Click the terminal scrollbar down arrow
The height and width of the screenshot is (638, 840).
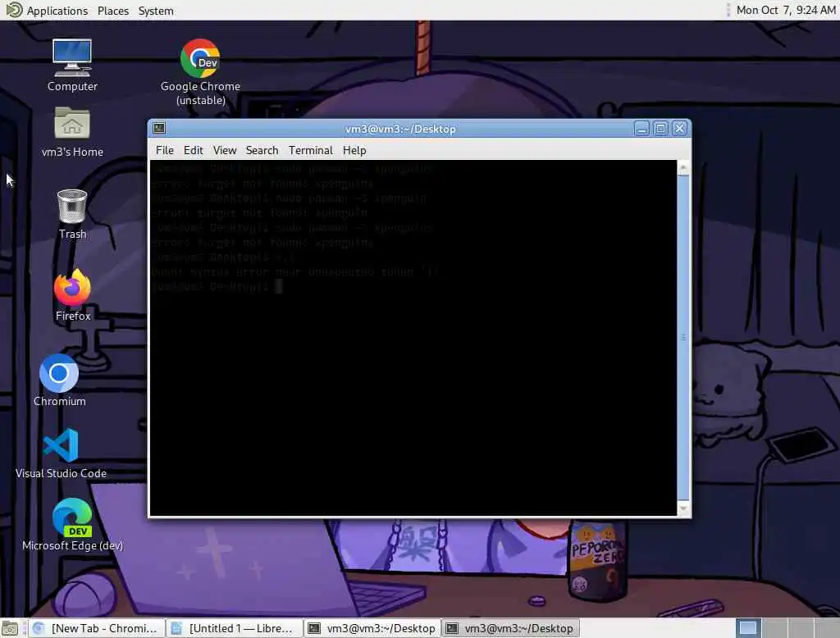point(683,508)
